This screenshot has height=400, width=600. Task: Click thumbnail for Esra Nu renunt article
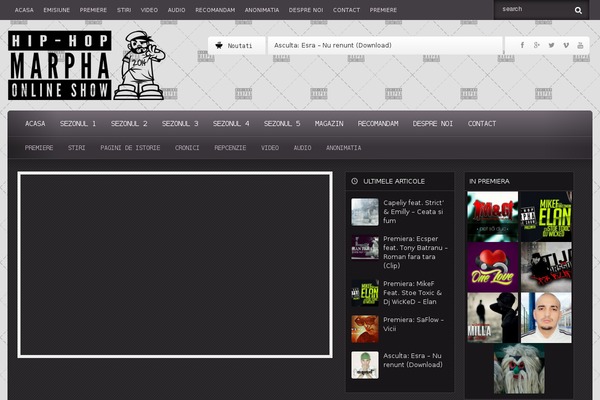pos(365,365)
